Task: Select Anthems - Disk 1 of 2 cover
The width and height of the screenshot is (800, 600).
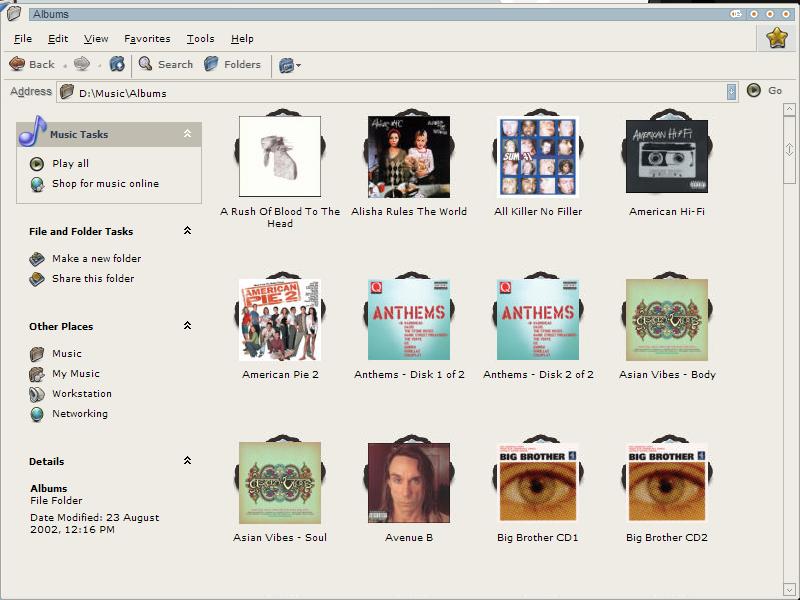Action: tap(409, 320)
